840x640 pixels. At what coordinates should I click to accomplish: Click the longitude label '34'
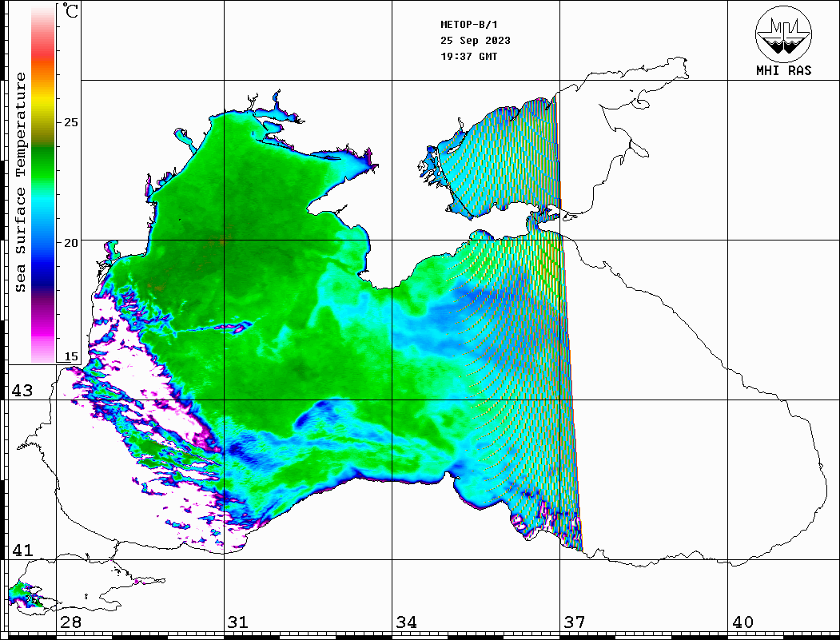pos(407,622)
